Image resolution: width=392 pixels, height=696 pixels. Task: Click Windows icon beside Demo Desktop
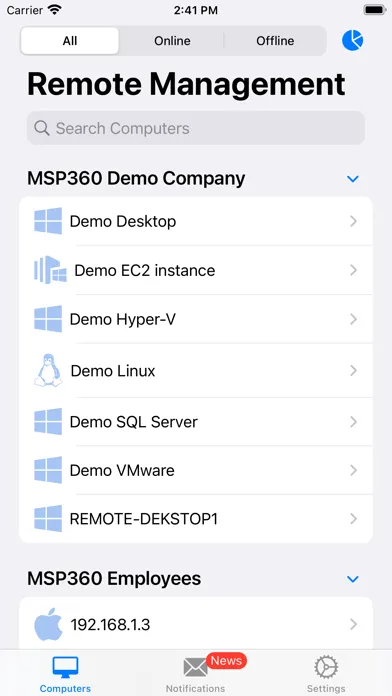point(48,221)
